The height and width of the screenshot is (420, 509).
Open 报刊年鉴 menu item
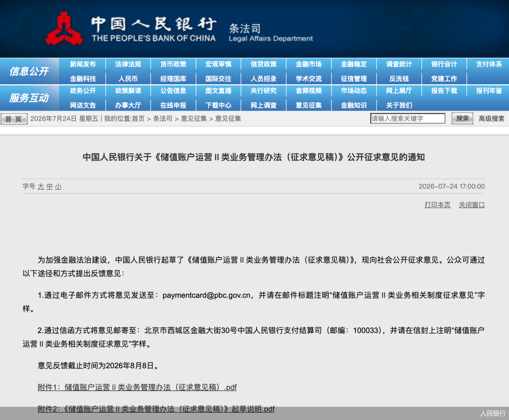(489, 91)
